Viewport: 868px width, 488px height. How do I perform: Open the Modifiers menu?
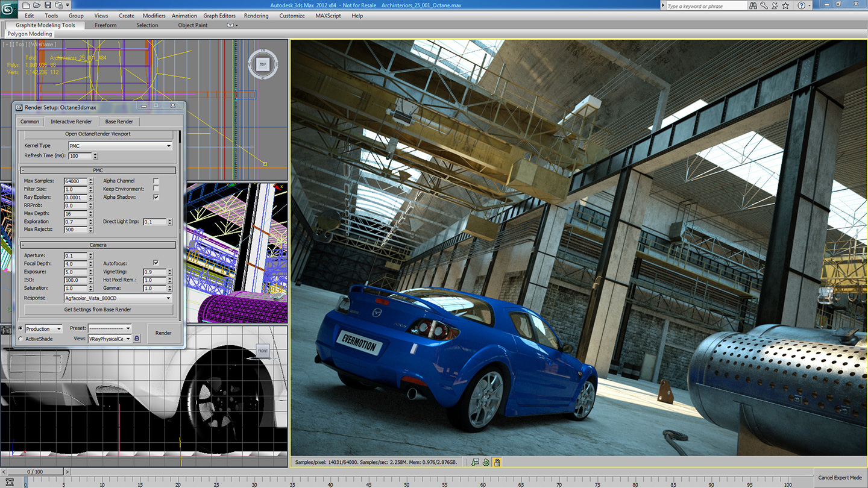pos(154,16)
